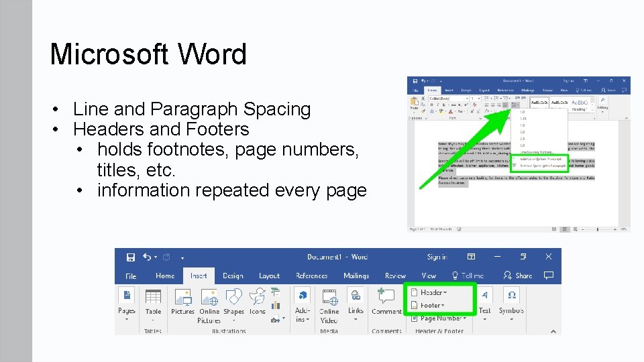Click the Numbering list icon in small Word window
This screenshot has height=362, width=644.
[497, 99]
